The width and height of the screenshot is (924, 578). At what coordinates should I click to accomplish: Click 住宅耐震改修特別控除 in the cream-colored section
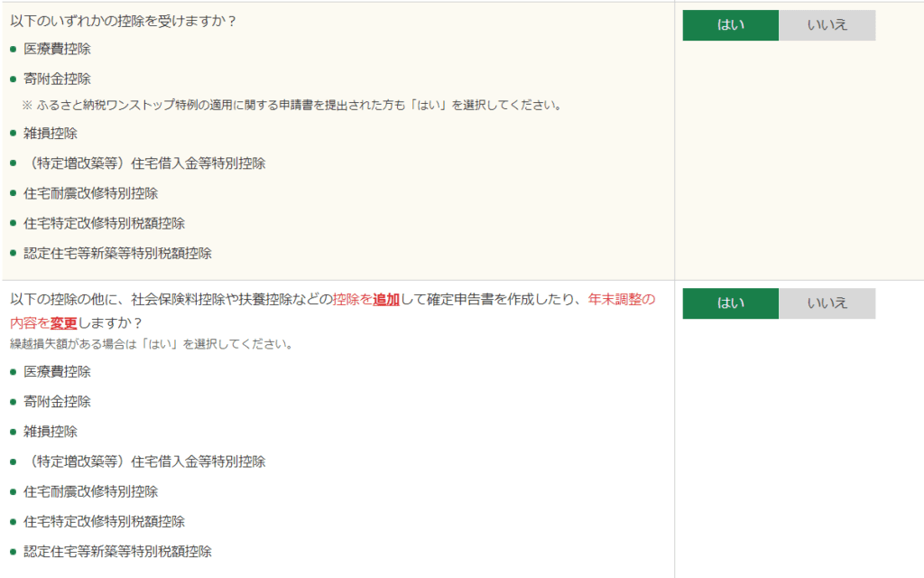point(91,193)
